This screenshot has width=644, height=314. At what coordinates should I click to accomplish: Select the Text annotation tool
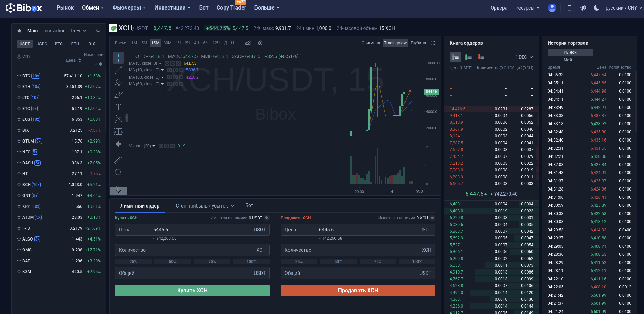(x=118, y=107)
